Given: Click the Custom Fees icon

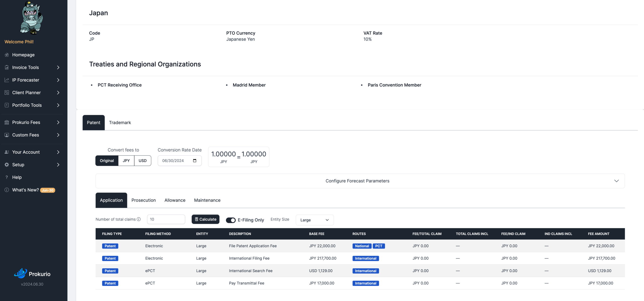Looking at the screenshot, I should [7, 135].
